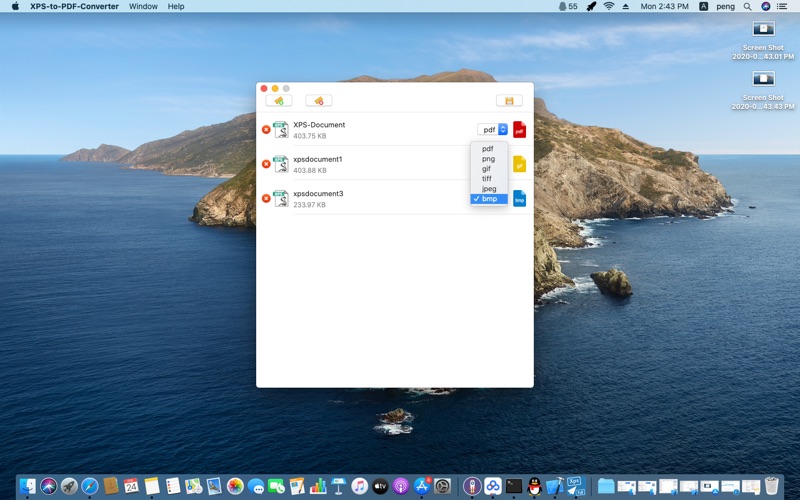Click the XPS file icon beside xpsdocument1
The image size is (800, 500).
click(x=281, y=164)
